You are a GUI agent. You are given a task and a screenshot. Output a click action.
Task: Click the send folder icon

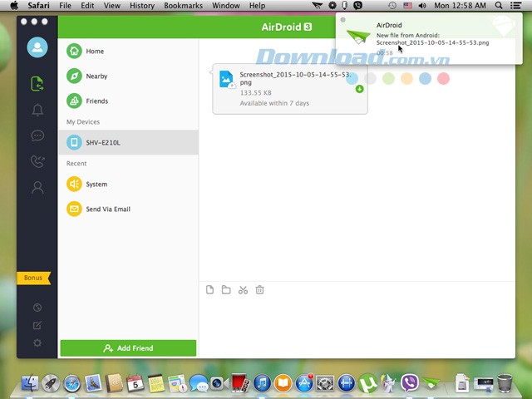click(226, 290)
